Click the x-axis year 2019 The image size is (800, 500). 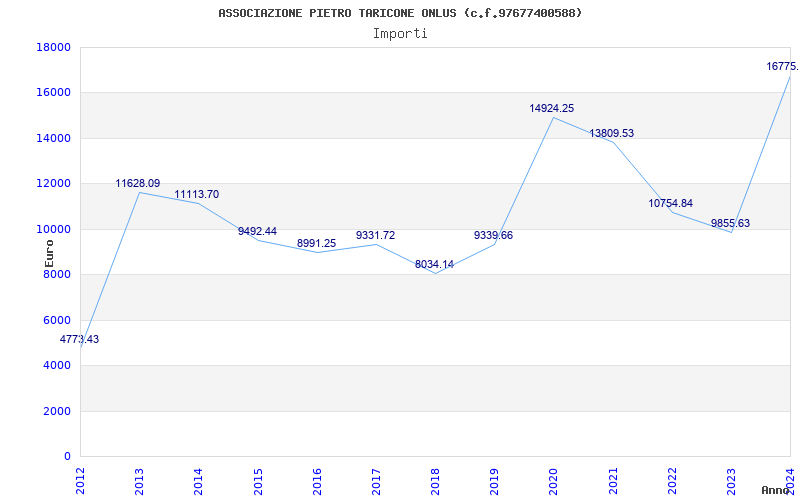(494, 481)
